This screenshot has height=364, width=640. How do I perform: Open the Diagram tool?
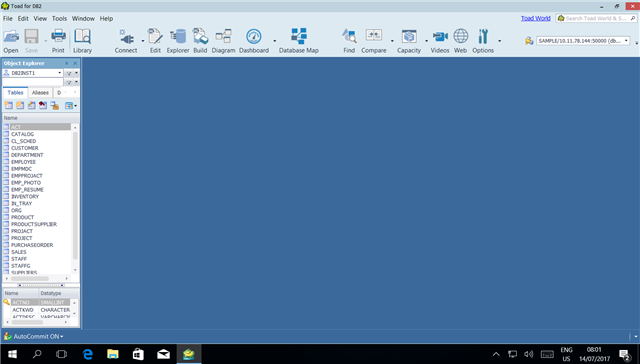click(x=223, y=37)
